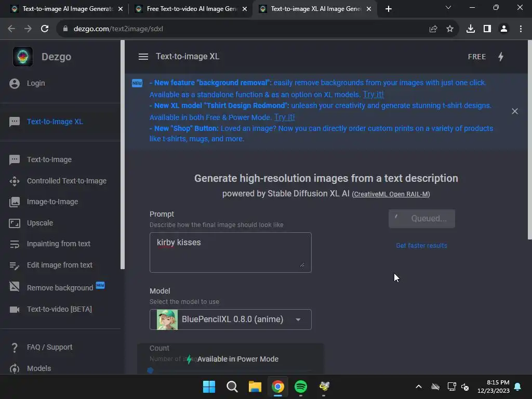The image size is (532, 399).
Task: Click the Login account icon in sidebar
Action: [15, 84]
